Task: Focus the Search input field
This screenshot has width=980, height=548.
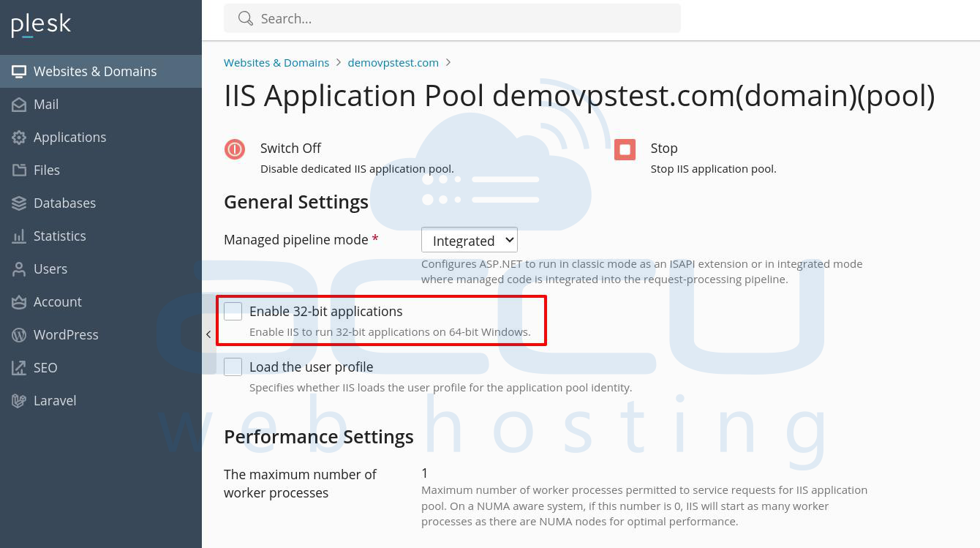Action: coord(452,18)
